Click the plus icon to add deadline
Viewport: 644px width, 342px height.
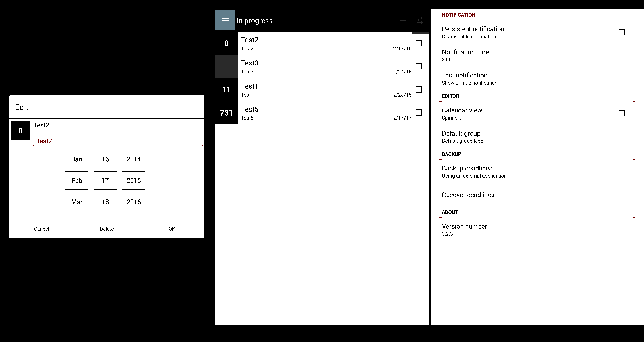(x=403, y=20)
